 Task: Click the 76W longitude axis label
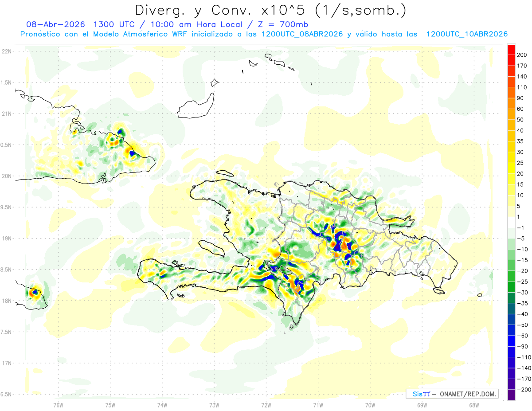(58, 405)
